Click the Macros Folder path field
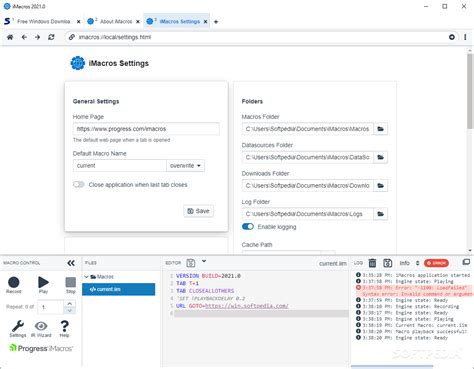Screen dimensions: 474x369 pos(308,129)
